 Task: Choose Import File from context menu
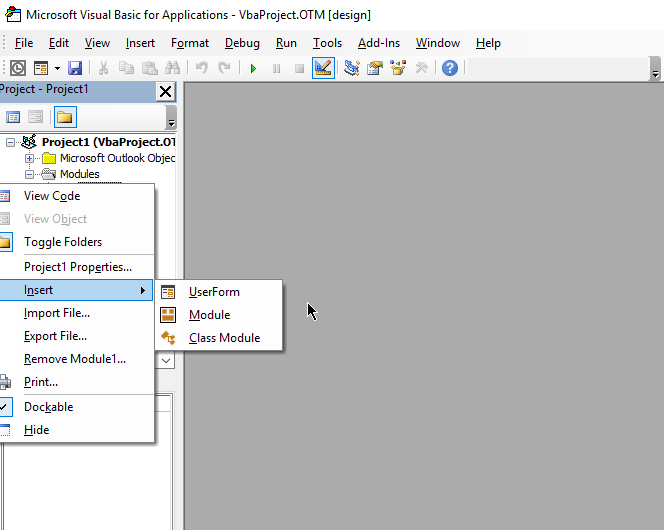click(76, 313)
